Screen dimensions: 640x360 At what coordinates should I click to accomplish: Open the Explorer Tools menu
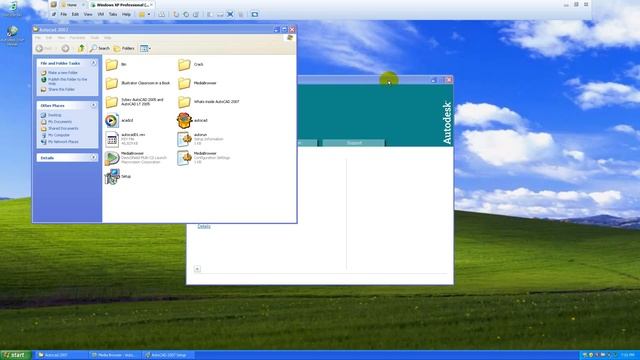pyautogui.click(x=95, y=38)
